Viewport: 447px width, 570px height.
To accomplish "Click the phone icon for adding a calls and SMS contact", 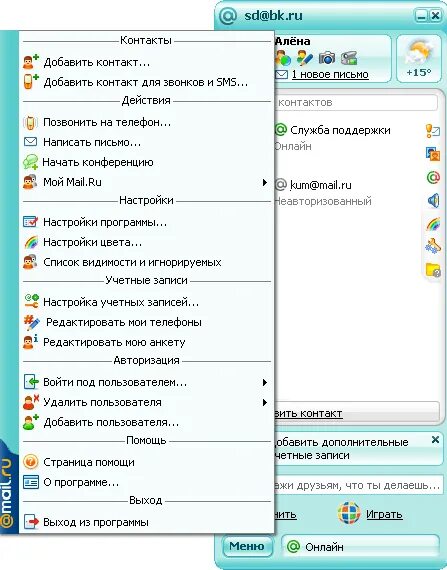I will (x=31, y=81).
